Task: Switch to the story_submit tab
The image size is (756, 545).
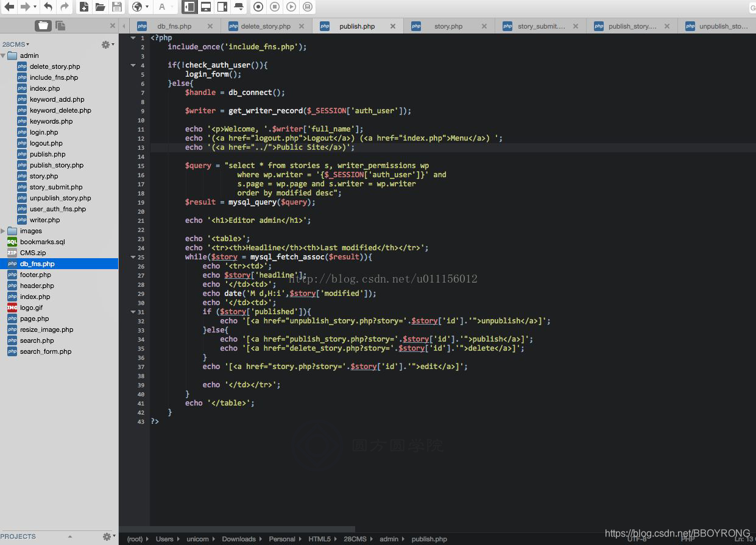Action: coord(541,26)
